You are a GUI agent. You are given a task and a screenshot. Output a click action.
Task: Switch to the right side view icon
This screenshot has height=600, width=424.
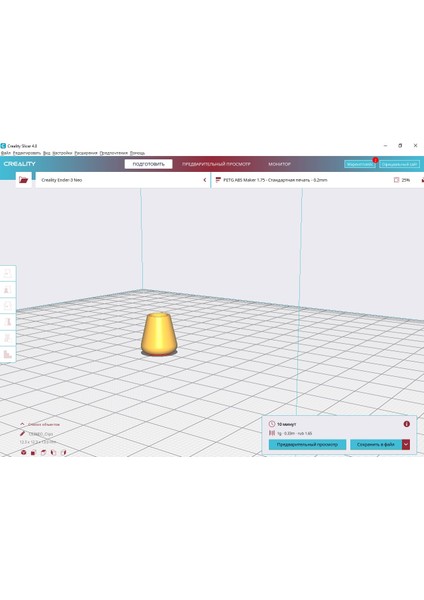pos(64,452)
